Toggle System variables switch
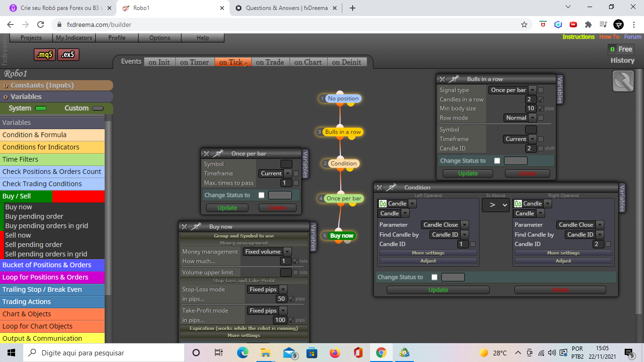The image size is (644, 362). coord(41,108)
